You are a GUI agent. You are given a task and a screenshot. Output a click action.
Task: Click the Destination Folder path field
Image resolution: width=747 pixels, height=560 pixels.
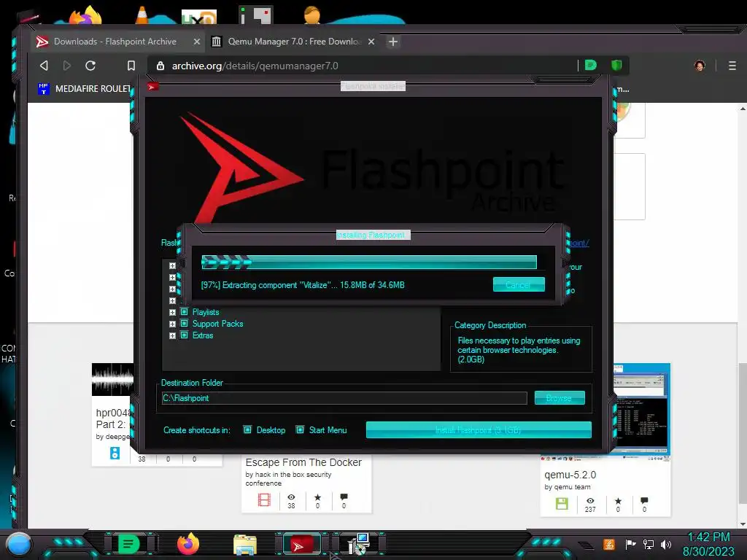[344, 398]
